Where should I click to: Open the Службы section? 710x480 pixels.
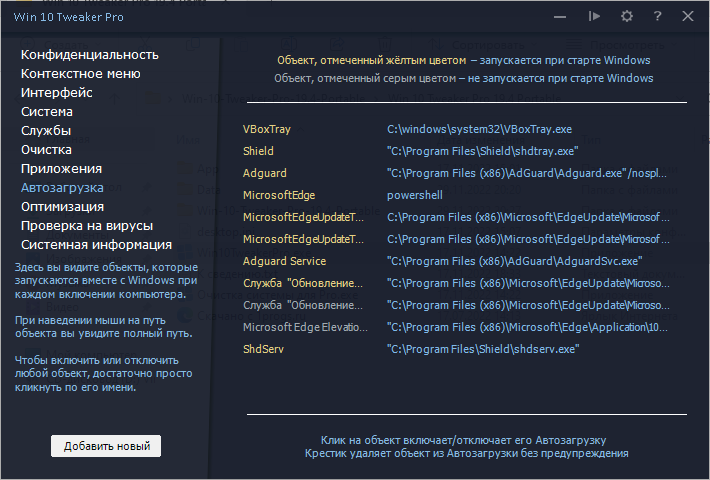point(46,131)
